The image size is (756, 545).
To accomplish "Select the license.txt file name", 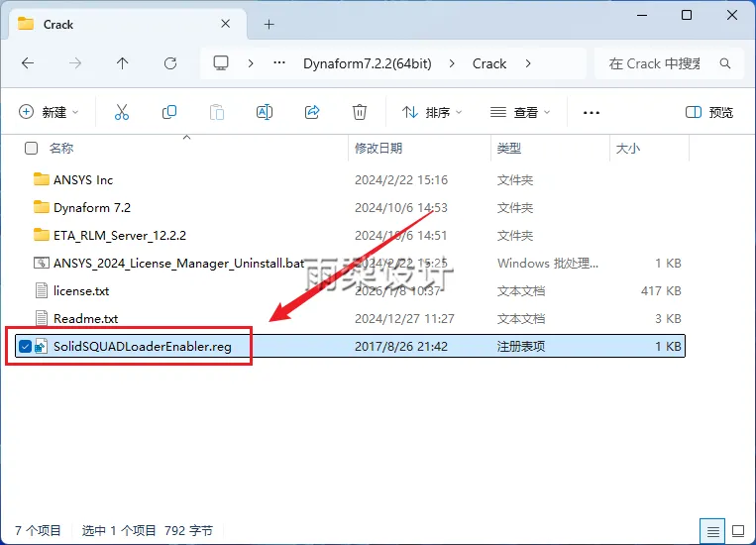I will click(x=81, y=290).
